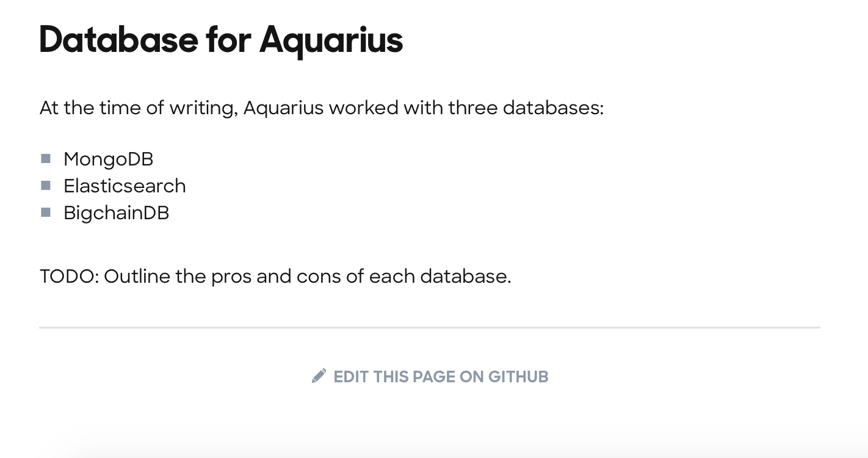Click the square bullet beside BigchainDB

tap(46, 212)
